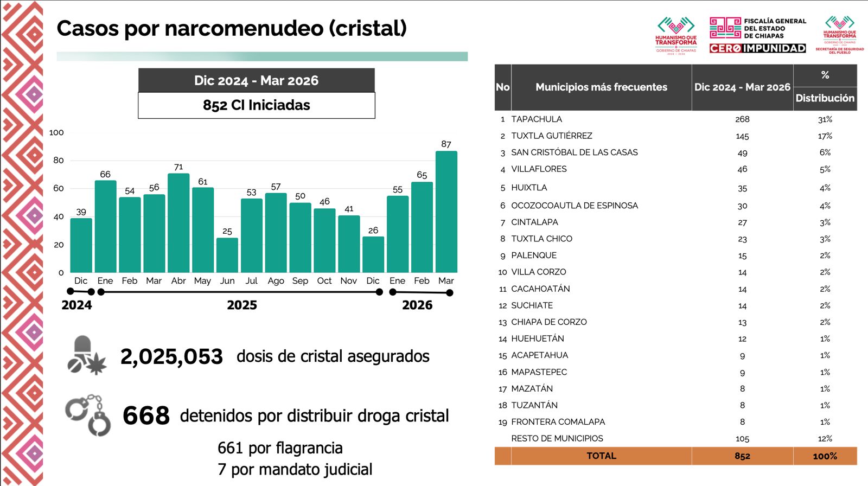Click the Dic 2024 - Mar 2026 chart header
The height and width of the screenshot is (486, 868).
(257, 81)
